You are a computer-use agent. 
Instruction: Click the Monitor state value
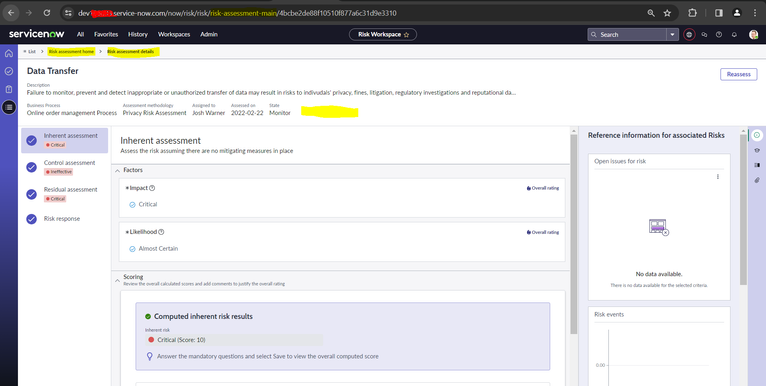pos(280,113)
